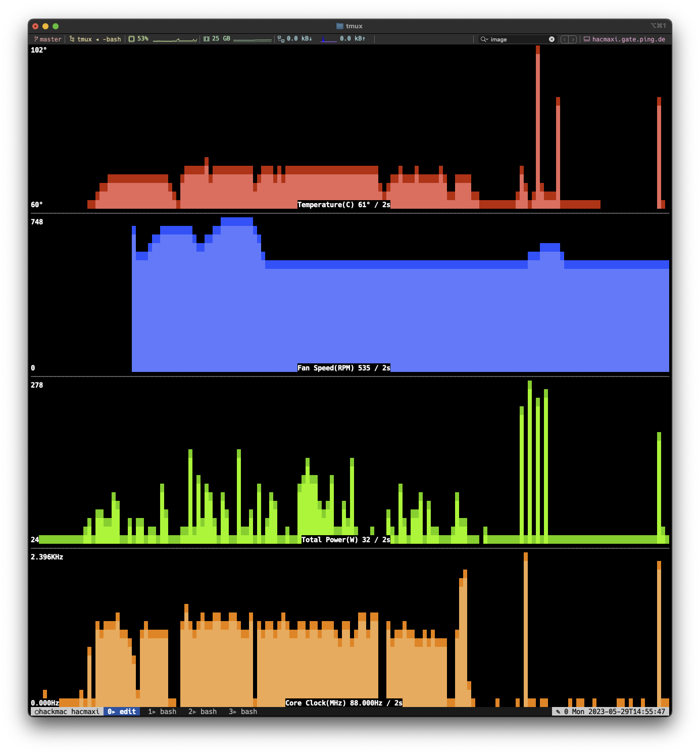Click the tmux window title

(354, 26)
